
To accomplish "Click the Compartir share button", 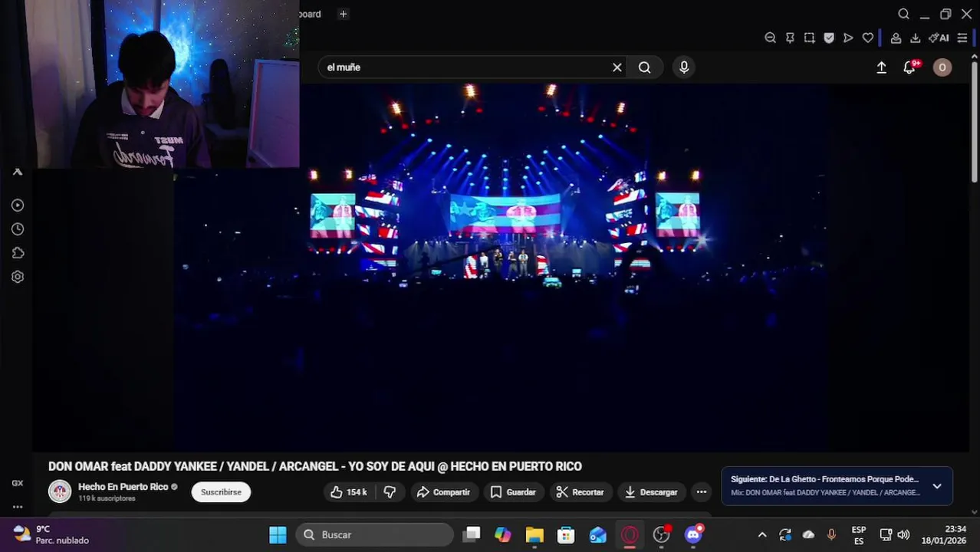I will click(443, 492).
